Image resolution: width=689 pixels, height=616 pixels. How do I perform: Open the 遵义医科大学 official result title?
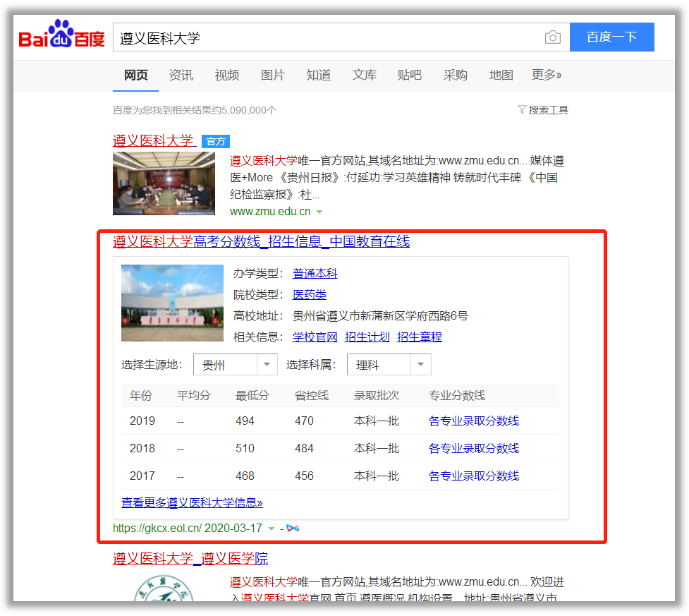click(154, 140)
